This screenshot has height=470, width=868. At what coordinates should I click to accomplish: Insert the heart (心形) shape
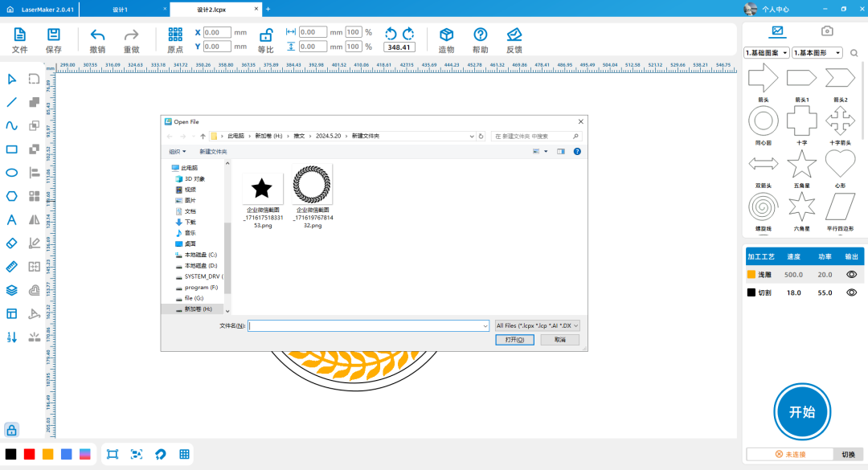(841, 165)
